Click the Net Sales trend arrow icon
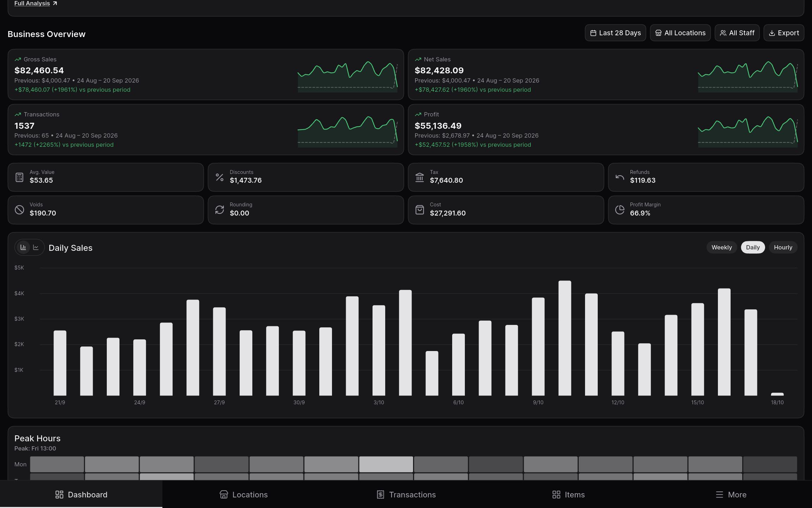This screenshot has height=508, width=812. [x=418, y=59]
